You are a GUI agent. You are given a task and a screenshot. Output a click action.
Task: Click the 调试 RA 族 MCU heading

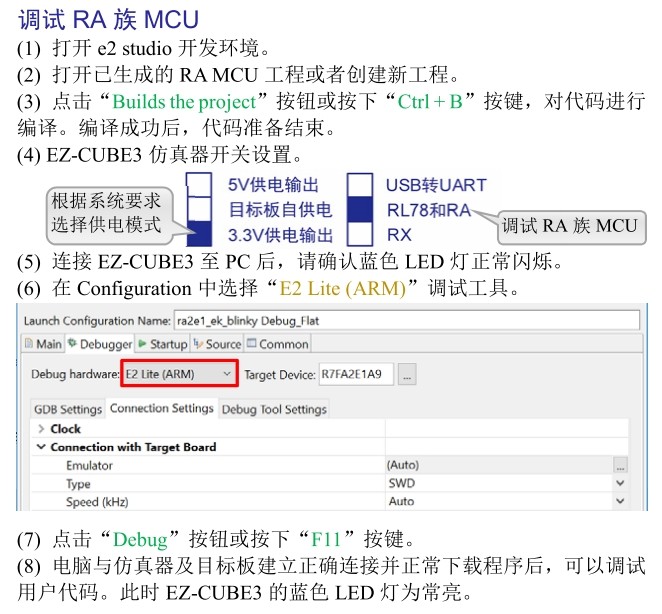[x=108, y=19]
